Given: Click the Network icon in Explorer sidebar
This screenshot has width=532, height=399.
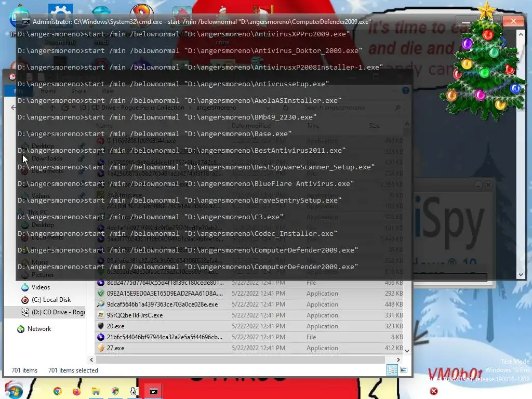Looking at the screenshot, I should (x=21, y=329).
